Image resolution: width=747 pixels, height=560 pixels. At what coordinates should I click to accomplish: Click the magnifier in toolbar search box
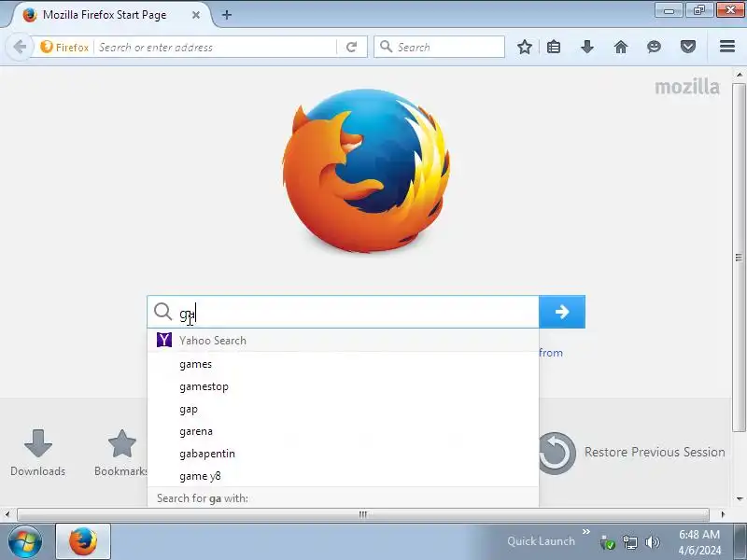click(387, 47)
